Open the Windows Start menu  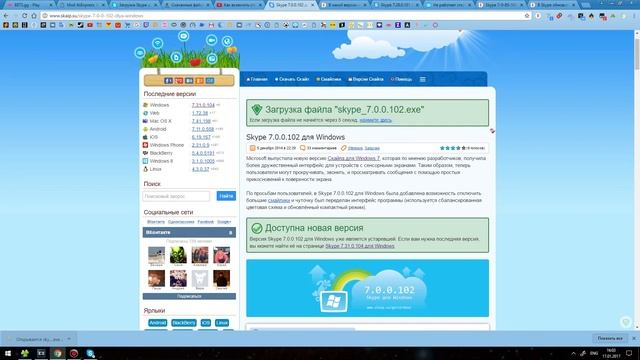[8, 353]
